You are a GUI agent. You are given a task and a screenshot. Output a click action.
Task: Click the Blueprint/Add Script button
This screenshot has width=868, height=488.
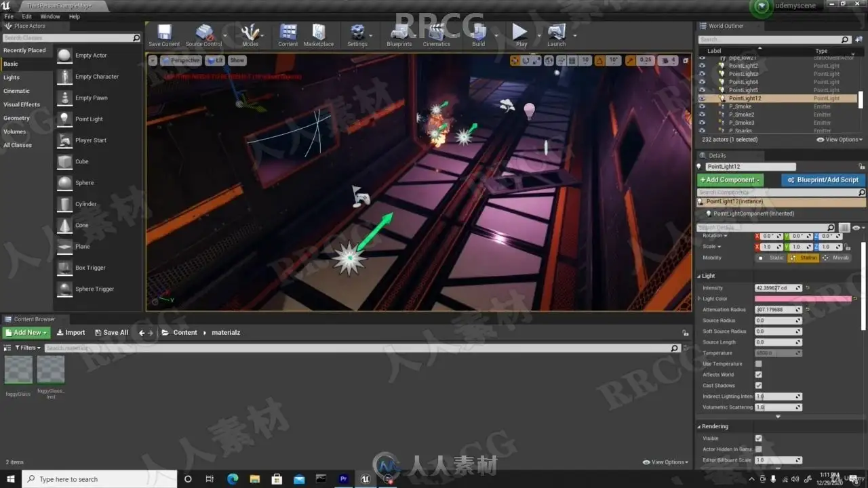point(823,180)
